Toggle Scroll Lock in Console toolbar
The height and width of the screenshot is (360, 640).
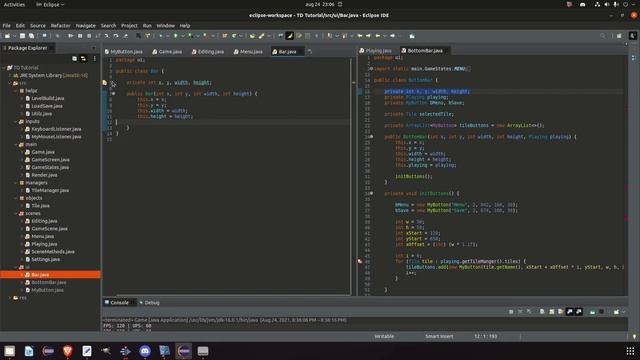coord(551,312)
